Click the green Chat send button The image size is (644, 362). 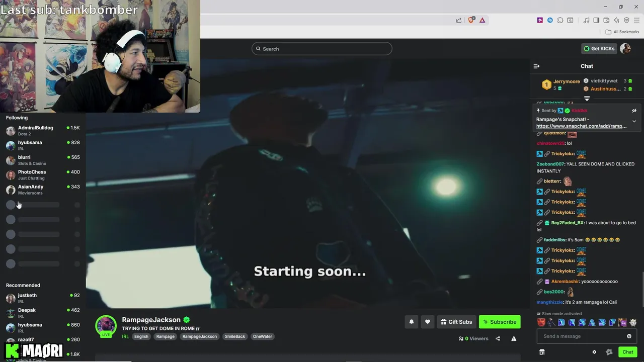click(627, 352)
